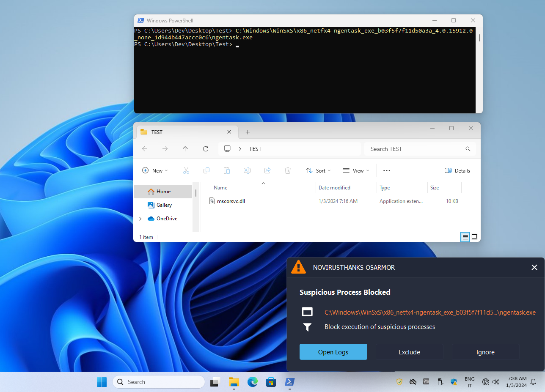
Task: Expand the OneDrive tree node
Action: tap(140, 219)
